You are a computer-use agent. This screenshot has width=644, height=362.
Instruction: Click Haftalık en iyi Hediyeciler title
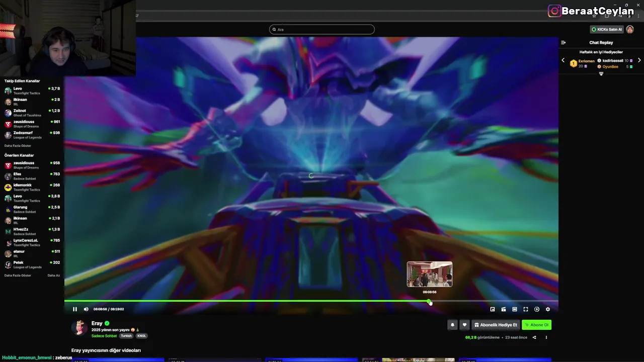tap(601, 52)
